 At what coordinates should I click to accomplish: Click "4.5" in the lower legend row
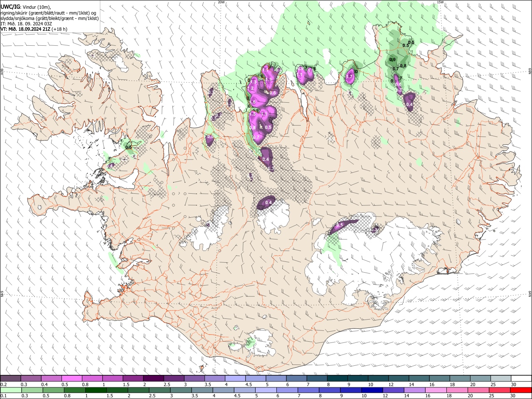237,396
